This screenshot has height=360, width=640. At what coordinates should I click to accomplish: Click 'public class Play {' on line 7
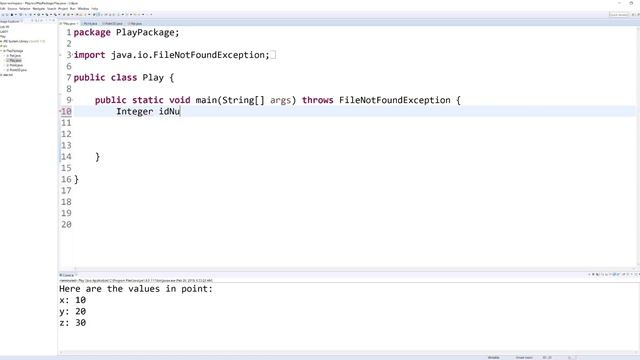[124, 78]
